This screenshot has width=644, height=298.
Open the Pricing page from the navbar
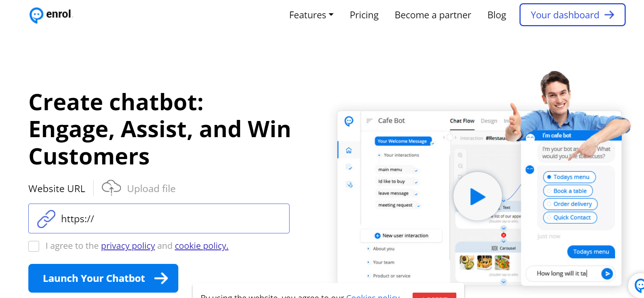[364, 15]
